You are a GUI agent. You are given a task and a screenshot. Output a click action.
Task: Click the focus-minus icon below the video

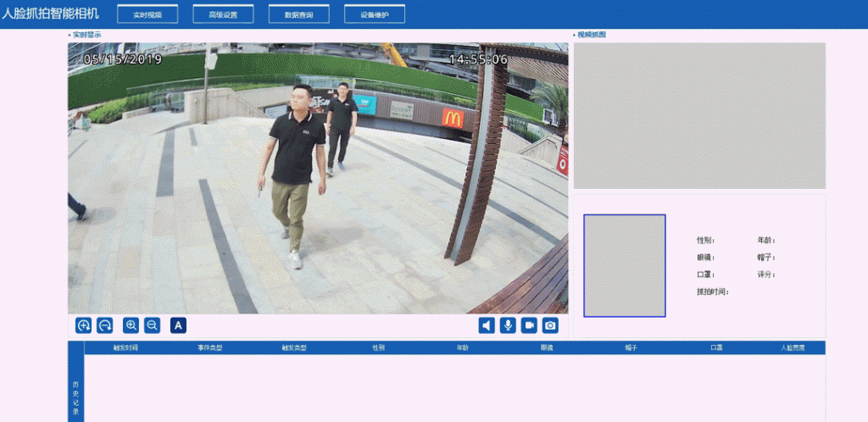point(105,325)
